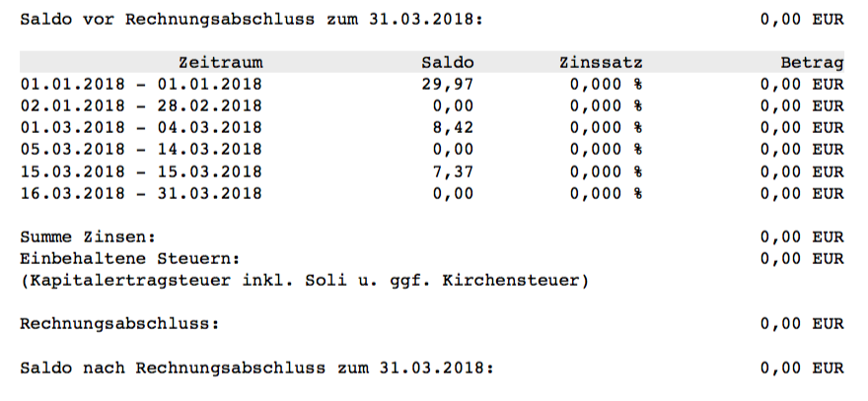The width and height of the screenshot is (868, 401).
Task: Click "Saldo vor Rechnungsabschluss" heading line
Action: tap(253, 19)
